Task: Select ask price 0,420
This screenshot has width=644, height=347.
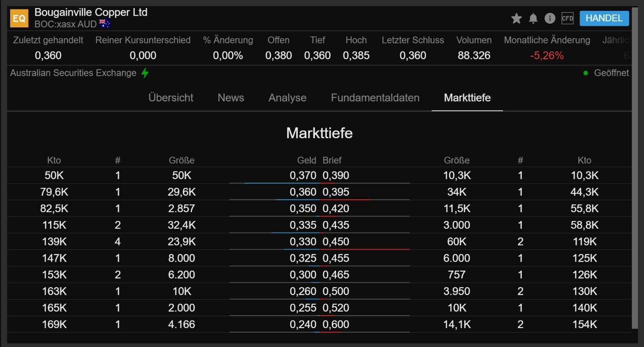Action: (336, 209)
